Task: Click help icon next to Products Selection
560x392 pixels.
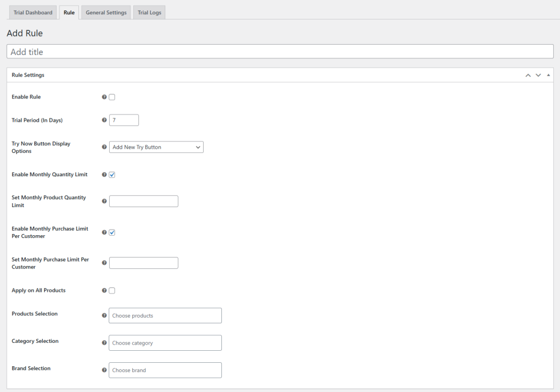Action: coord(104,315)
